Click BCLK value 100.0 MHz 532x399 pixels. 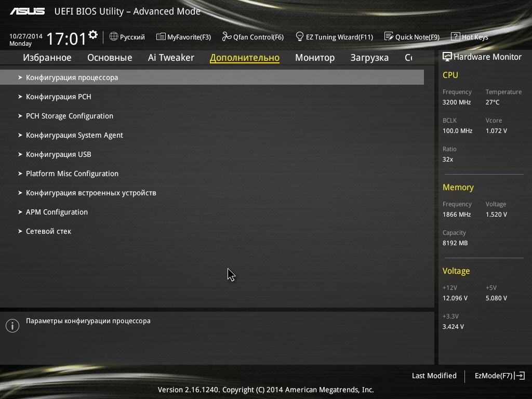(457, 130)
